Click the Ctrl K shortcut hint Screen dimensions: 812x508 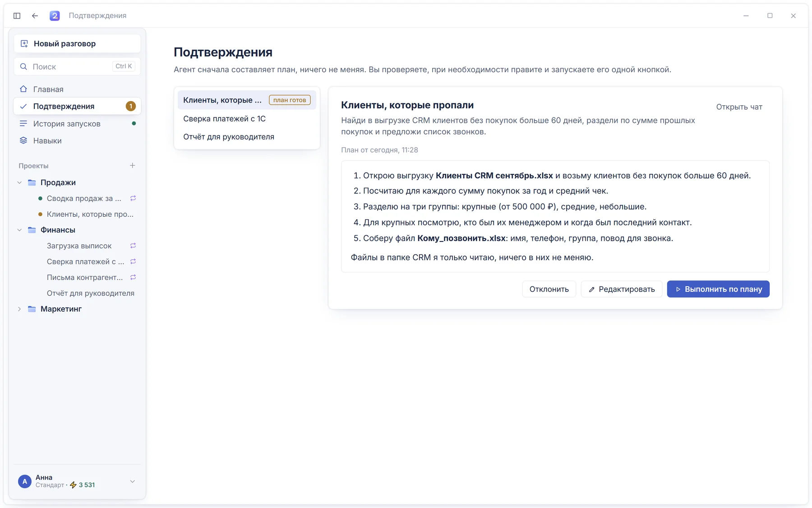[124, 66]
